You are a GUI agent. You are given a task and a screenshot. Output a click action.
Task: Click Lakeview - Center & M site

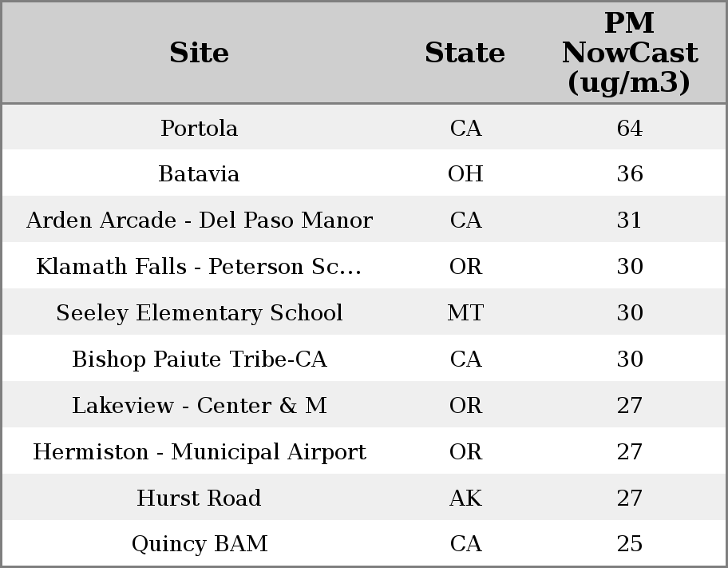point(199,406)
